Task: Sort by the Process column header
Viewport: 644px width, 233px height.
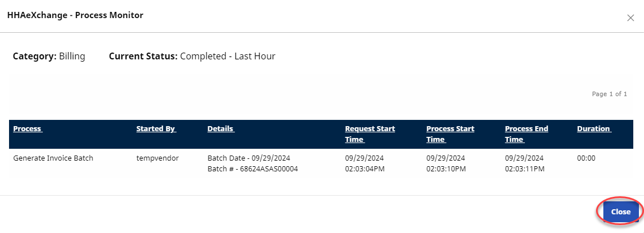Action: (27, 129)
